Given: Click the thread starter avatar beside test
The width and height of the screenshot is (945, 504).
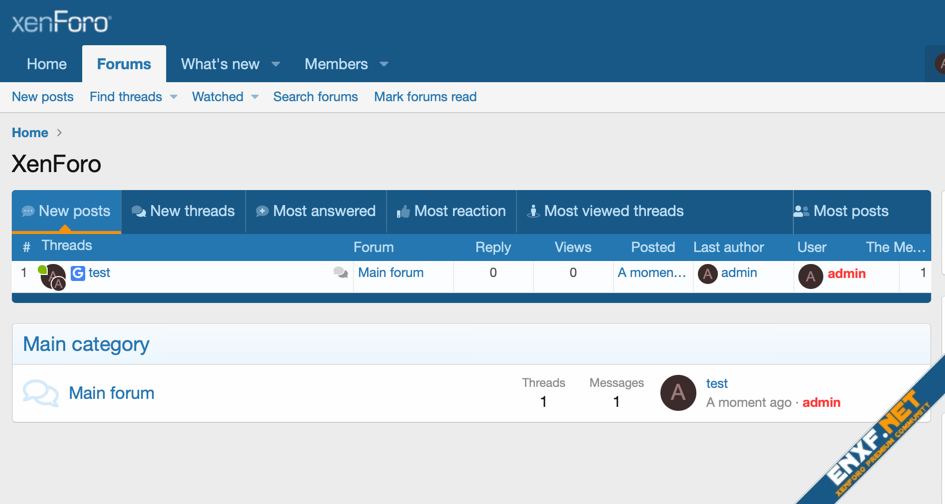Looking at the screenshot, I should (x=52, y=276).
